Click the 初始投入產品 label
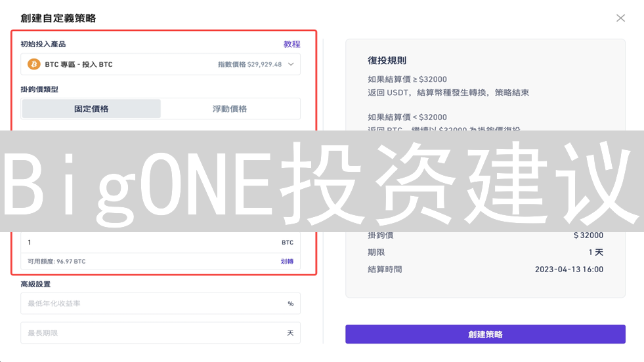 [43, 44]
